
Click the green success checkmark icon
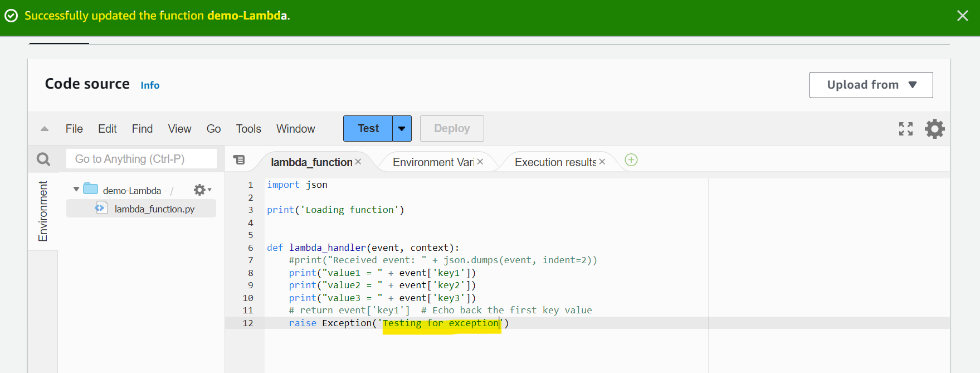click(x=11, y=16)
